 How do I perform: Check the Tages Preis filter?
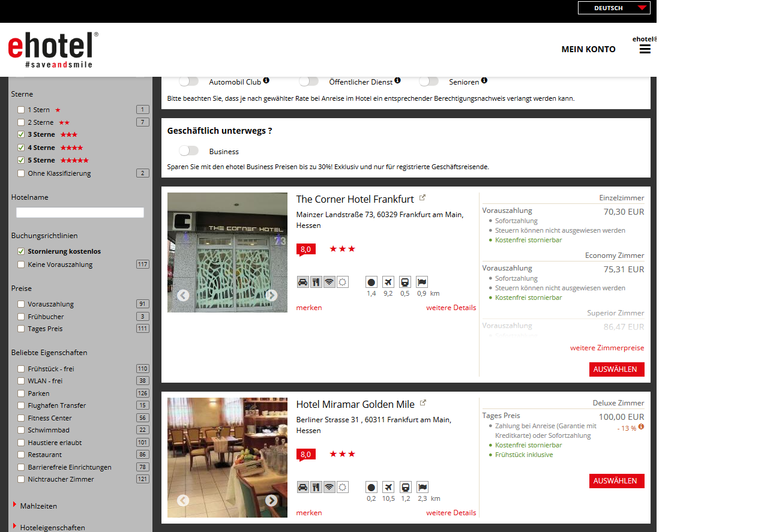21,329
